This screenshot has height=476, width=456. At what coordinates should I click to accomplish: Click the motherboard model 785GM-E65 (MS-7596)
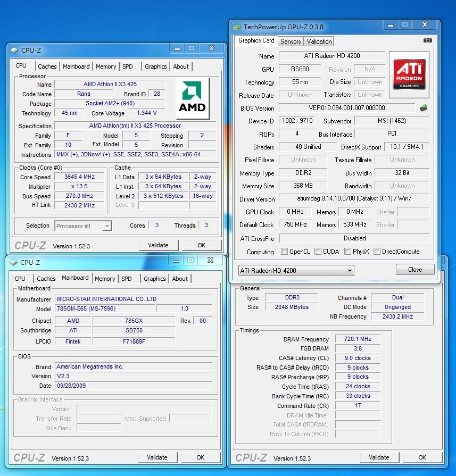(105, 308)
